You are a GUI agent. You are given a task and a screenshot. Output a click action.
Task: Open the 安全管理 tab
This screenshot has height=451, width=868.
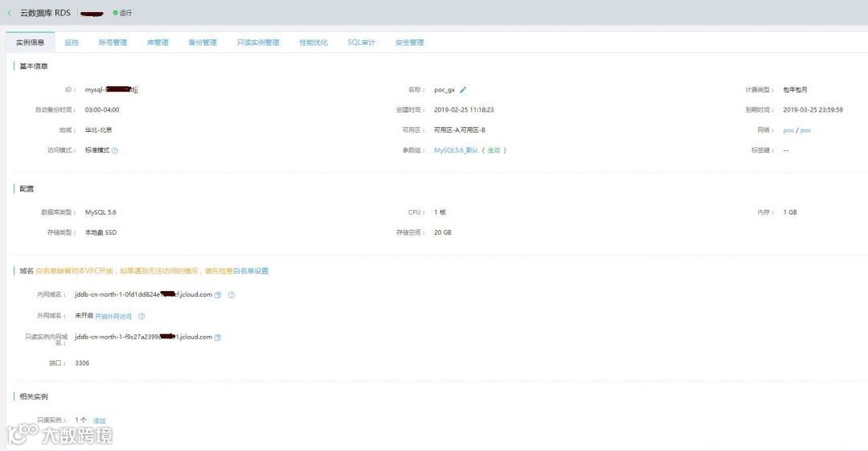coord(410,42)
